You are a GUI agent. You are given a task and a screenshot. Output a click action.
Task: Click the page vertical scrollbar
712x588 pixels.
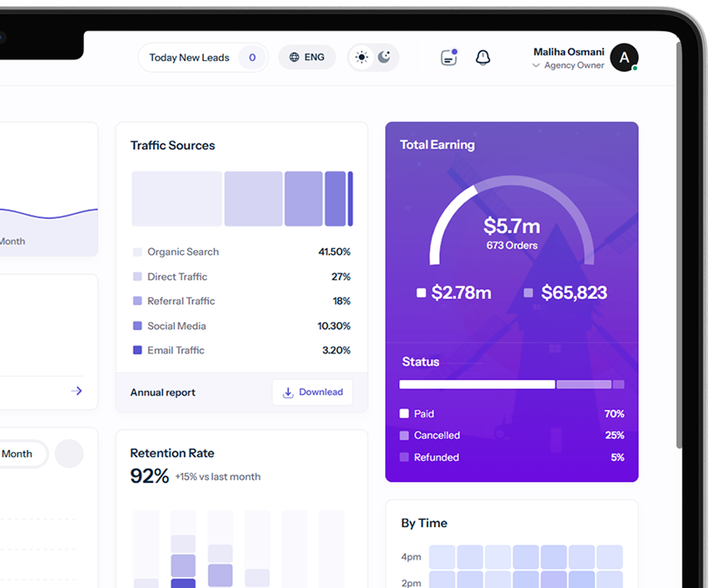tap(679, 247)
